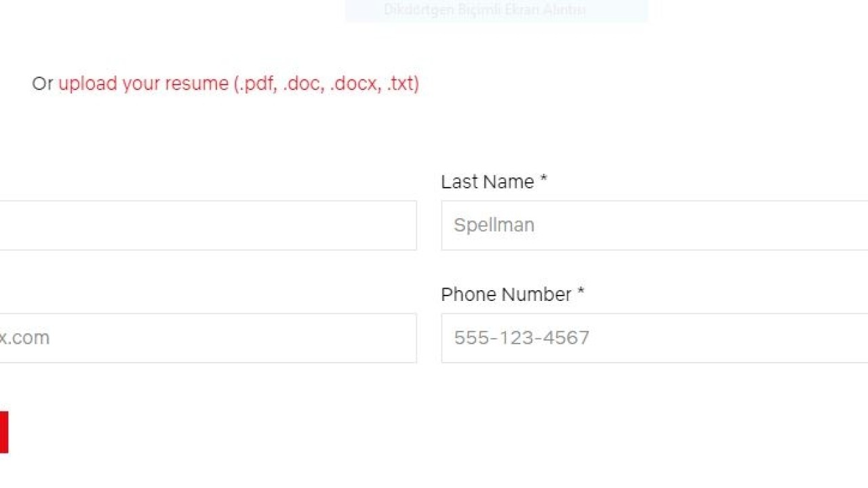The width and height of the screenshot is (868, 488).
Task: Click the Spellman placeholder text
Action: click(x=494, y=225)
